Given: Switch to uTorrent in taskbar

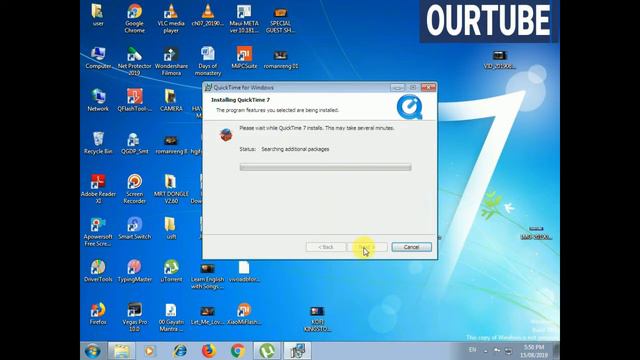Looking at the screenshot, I should click(267, 351).
